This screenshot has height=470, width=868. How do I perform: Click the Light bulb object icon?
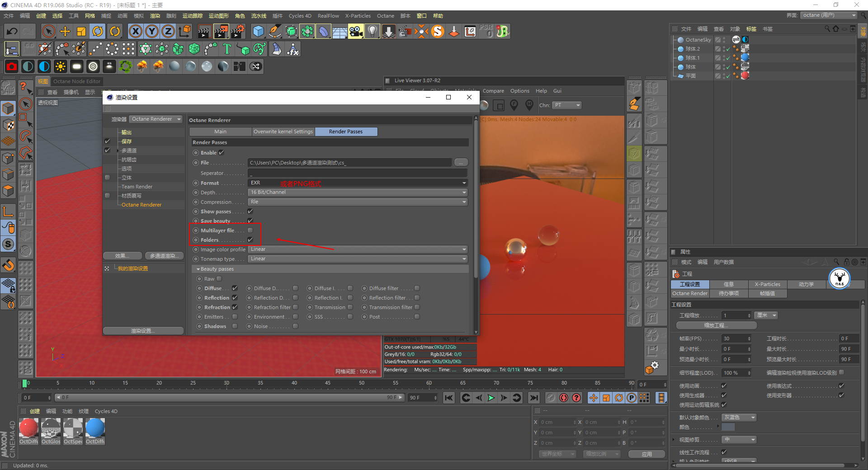point(372,31)
